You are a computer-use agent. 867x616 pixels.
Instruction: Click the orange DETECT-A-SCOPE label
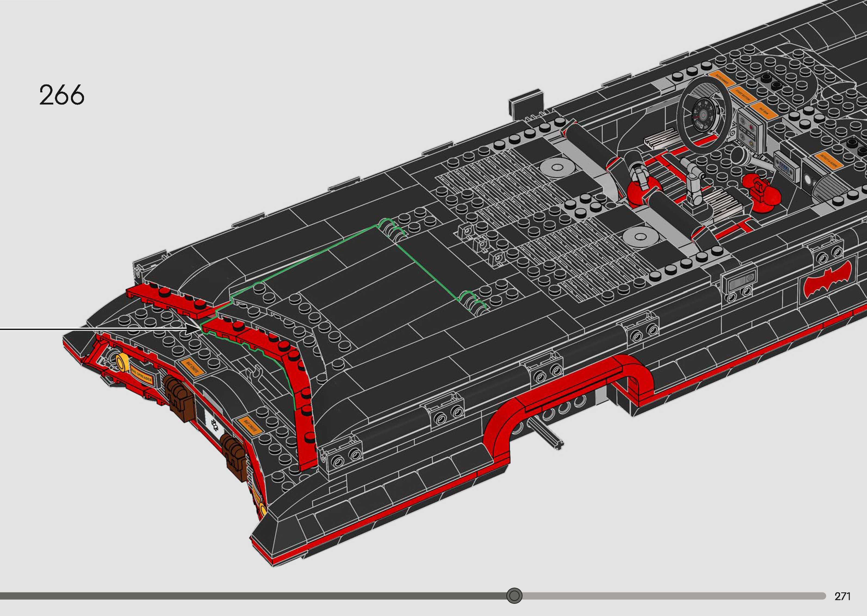[x=828, y=161]
